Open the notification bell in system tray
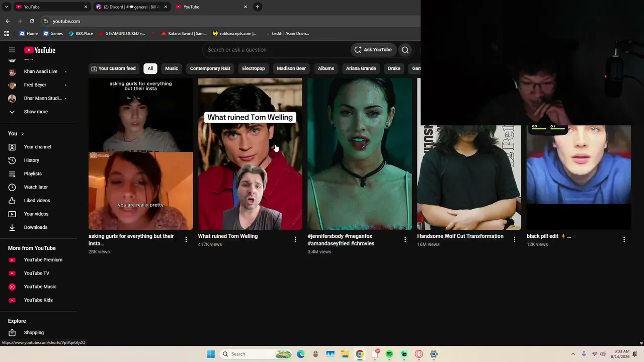Viewport: 644px width, 362px height. [x=635, y=354]
